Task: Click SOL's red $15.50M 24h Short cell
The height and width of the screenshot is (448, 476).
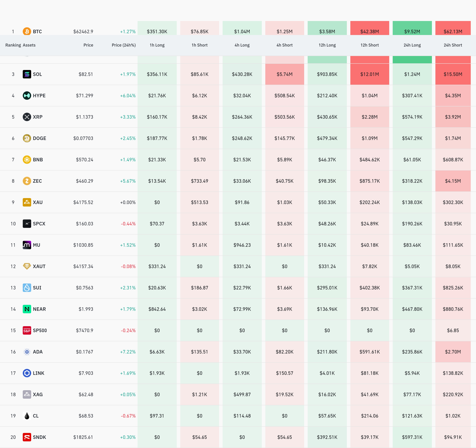Action: click(x=453, y=74)
